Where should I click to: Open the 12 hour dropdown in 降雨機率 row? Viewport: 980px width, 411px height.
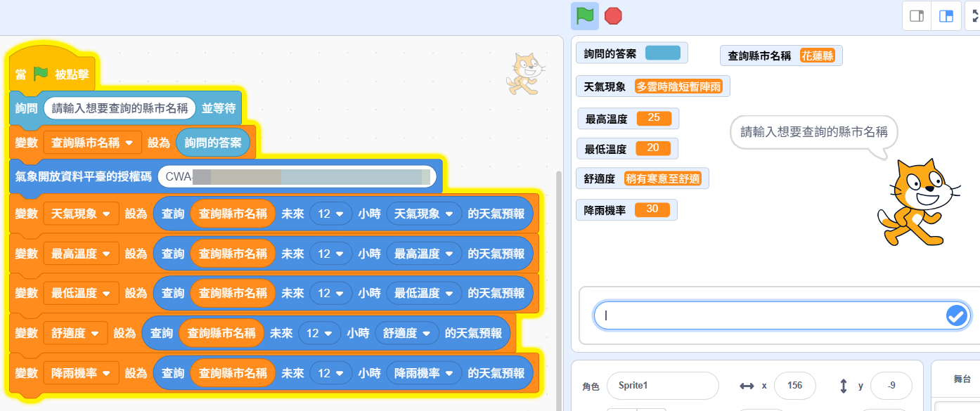[330, 373]
